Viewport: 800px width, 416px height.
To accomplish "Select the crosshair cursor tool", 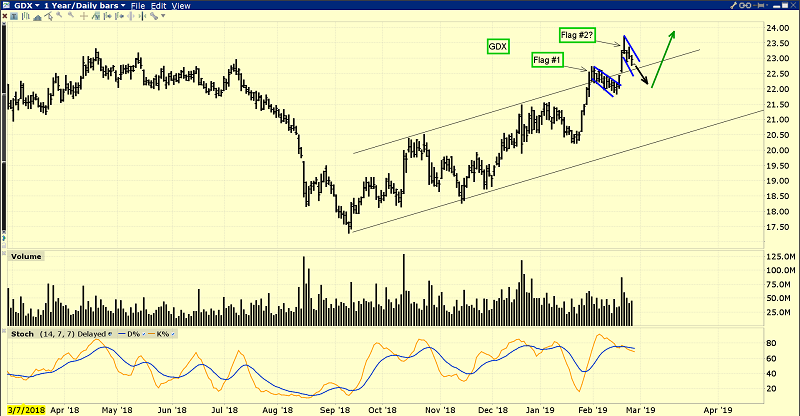I will pos(84,16).
